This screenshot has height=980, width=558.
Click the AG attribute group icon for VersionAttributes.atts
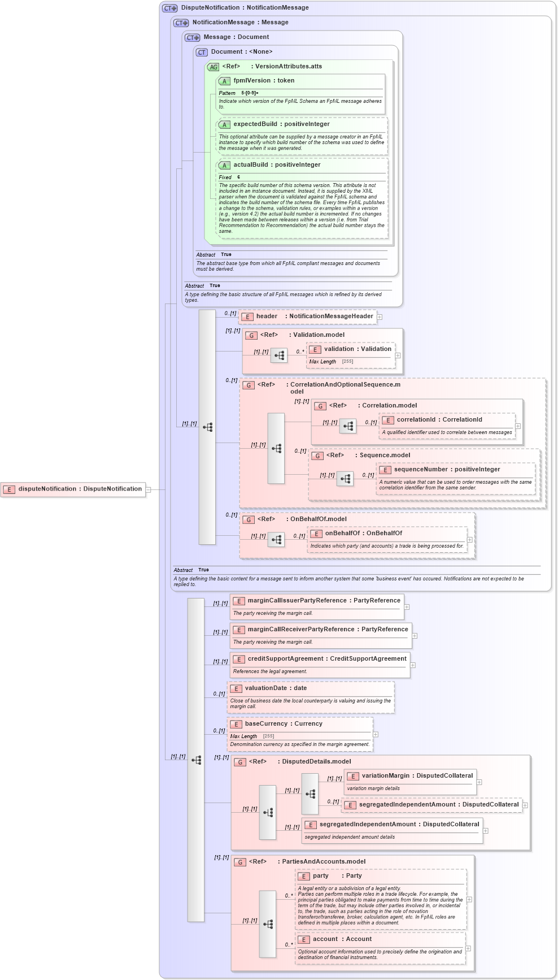[x=213, y=67]
